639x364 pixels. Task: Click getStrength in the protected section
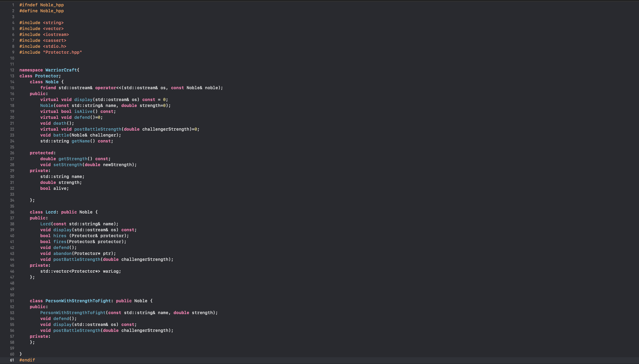pos(73,159)
